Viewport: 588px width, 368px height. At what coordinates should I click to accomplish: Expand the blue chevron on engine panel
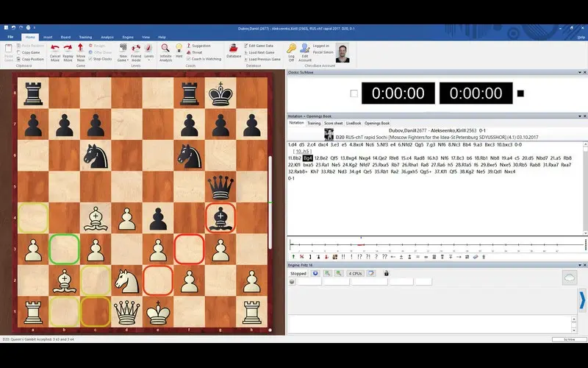click(x=582, y=300)
